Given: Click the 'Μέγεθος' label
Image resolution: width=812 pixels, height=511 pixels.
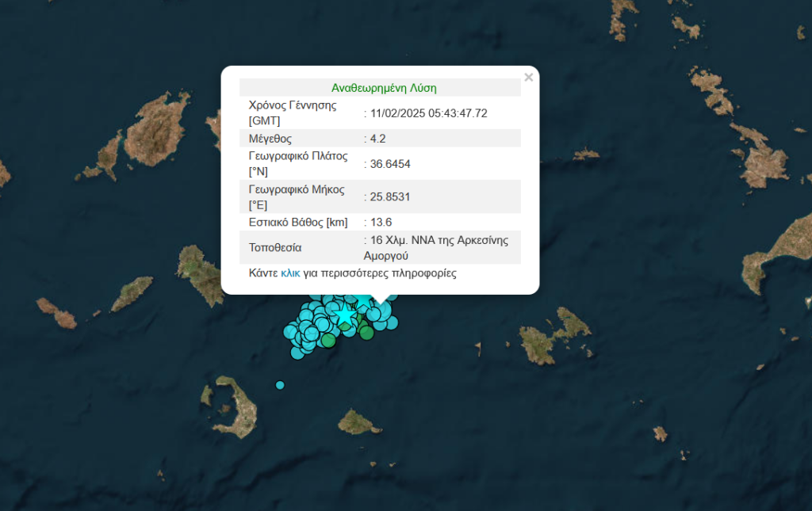Looking at the screenshot, I should tap(270, 139).
